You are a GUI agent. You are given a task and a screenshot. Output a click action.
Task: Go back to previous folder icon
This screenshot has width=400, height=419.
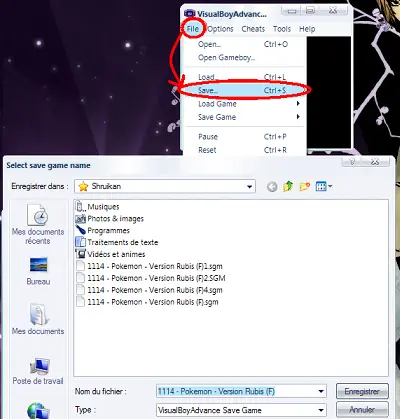[272, 187]
